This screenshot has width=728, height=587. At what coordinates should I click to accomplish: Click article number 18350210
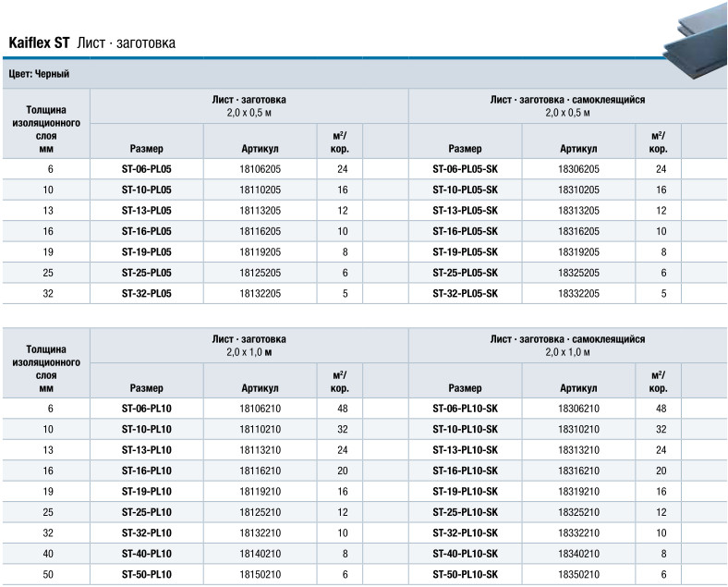(x=578, y=574)
